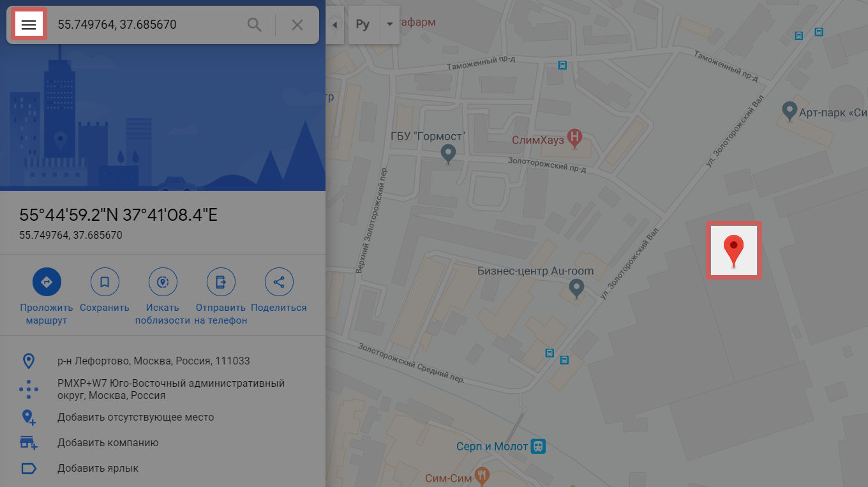
Task: Open the keyboard layout dropdown arrow
Action: point(389,25)
